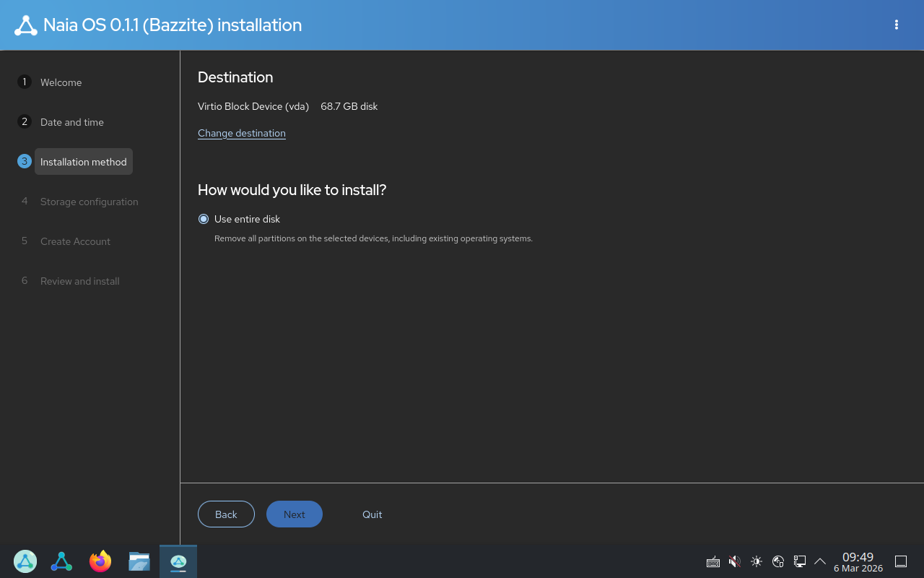Show the desktop using the peek button
This screenshot has height=578, width=924.
click(901, 561)
